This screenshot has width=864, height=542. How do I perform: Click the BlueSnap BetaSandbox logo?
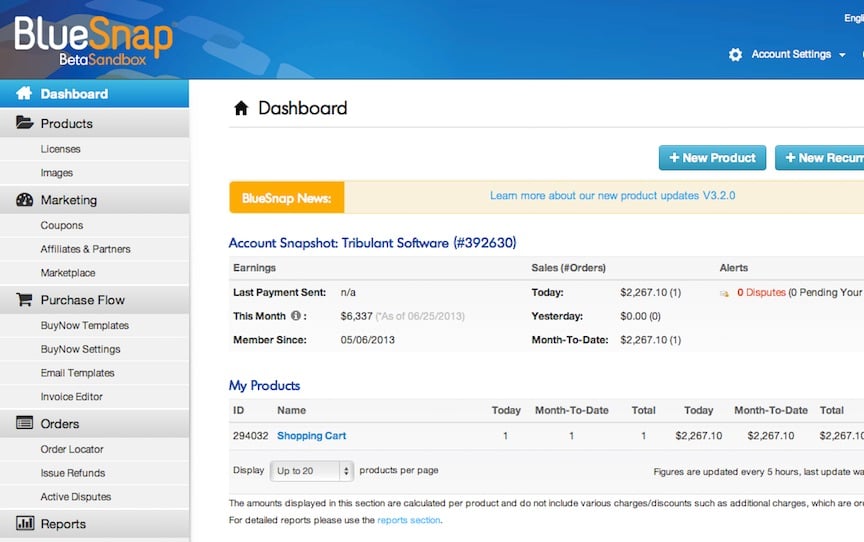pos(93,40)
